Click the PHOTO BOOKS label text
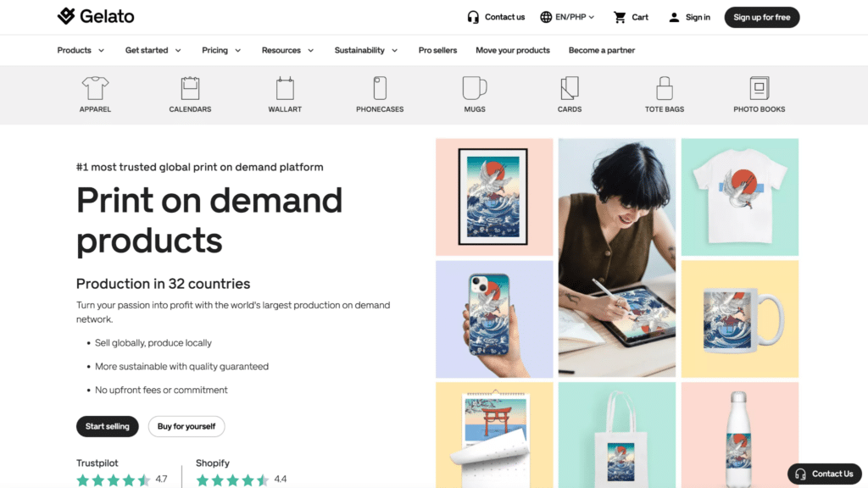This screenshot has width=868, height=488. (x=759, y=109)
